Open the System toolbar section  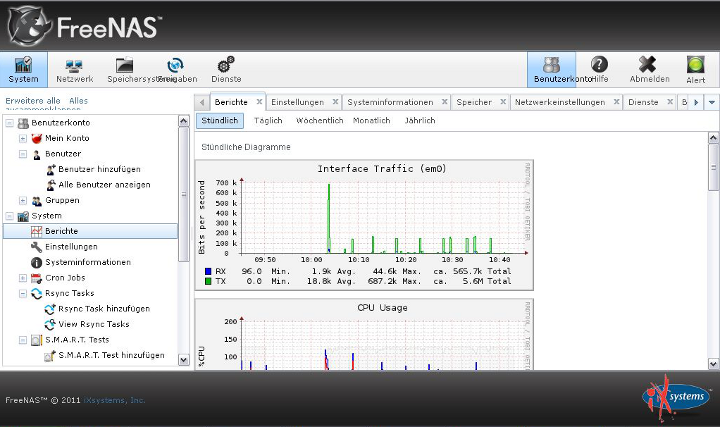[x=23, y=69]
